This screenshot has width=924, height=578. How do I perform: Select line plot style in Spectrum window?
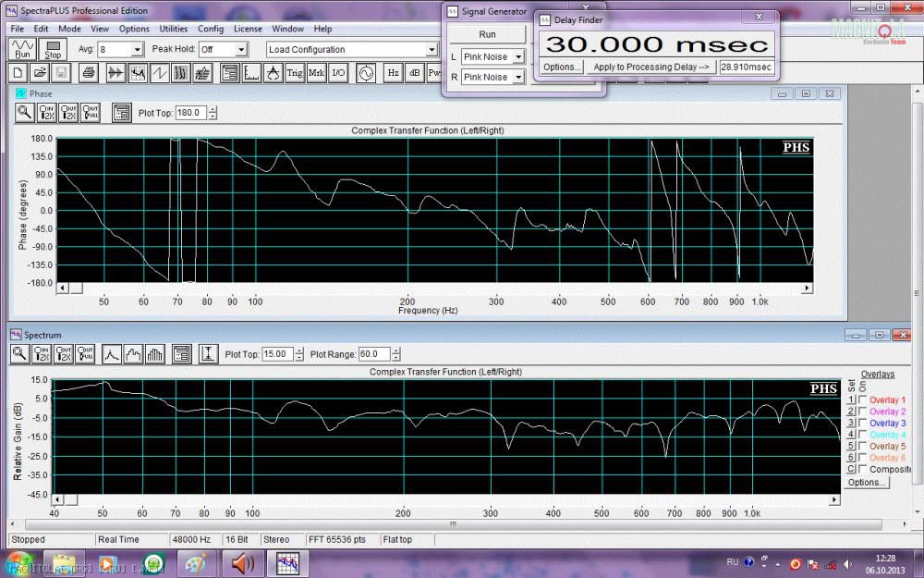pyautogui.click(x=112, y=354)
